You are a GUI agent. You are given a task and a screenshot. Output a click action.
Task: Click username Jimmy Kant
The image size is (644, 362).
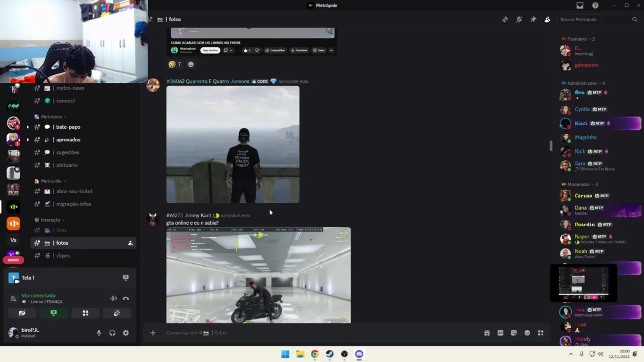coord(198,216)
